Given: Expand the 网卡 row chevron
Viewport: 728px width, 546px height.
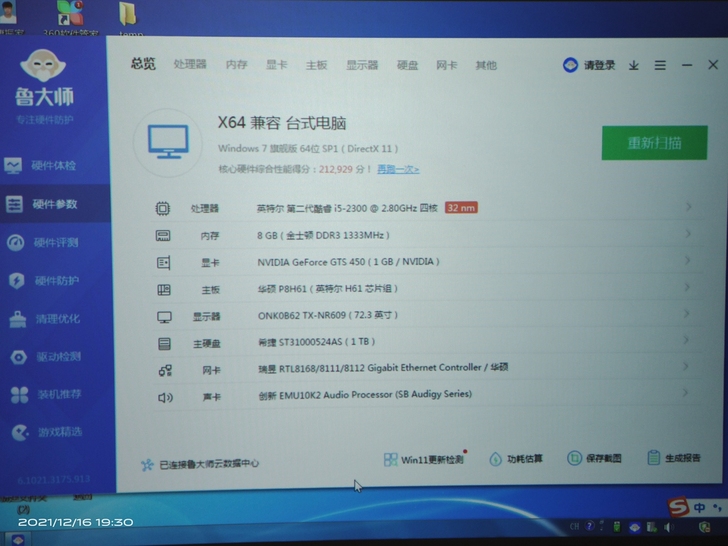Looking at the screenshot, I should coord(686,367).
